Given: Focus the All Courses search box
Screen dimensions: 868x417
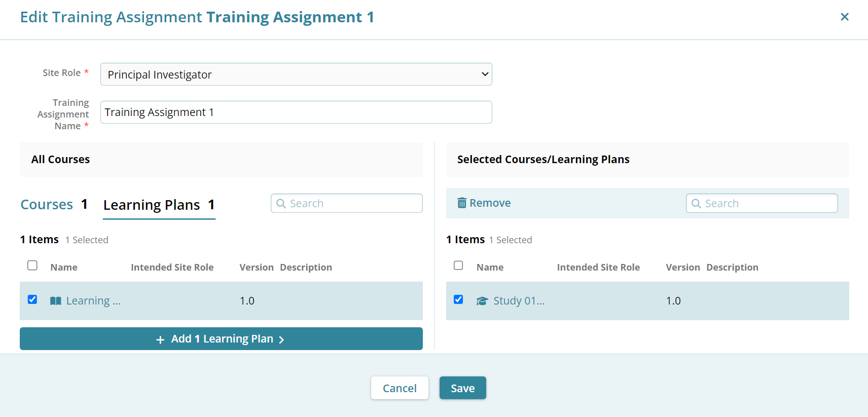Looking at the screenshot, I should pos(347,203).
